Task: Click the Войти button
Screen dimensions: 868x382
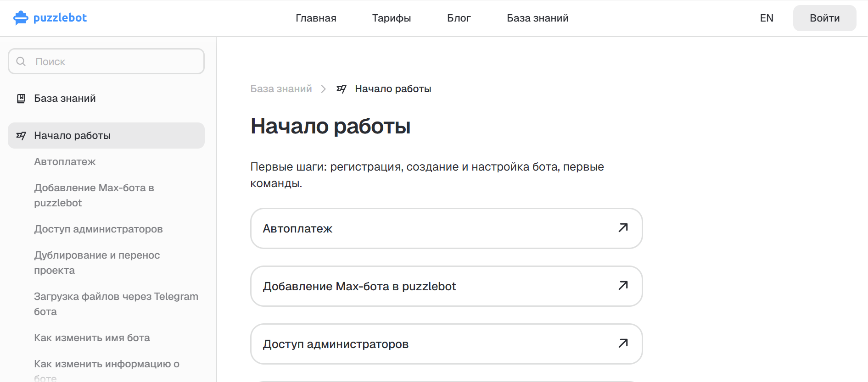Action: (825, 18)
